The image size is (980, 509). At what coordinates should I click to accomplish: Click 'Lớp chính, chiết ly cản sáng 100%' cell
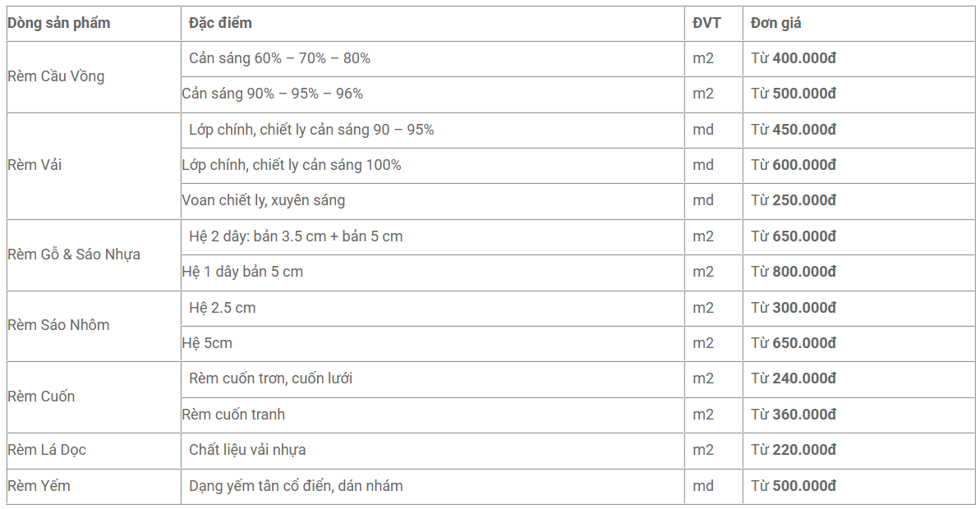coord(292,165)
